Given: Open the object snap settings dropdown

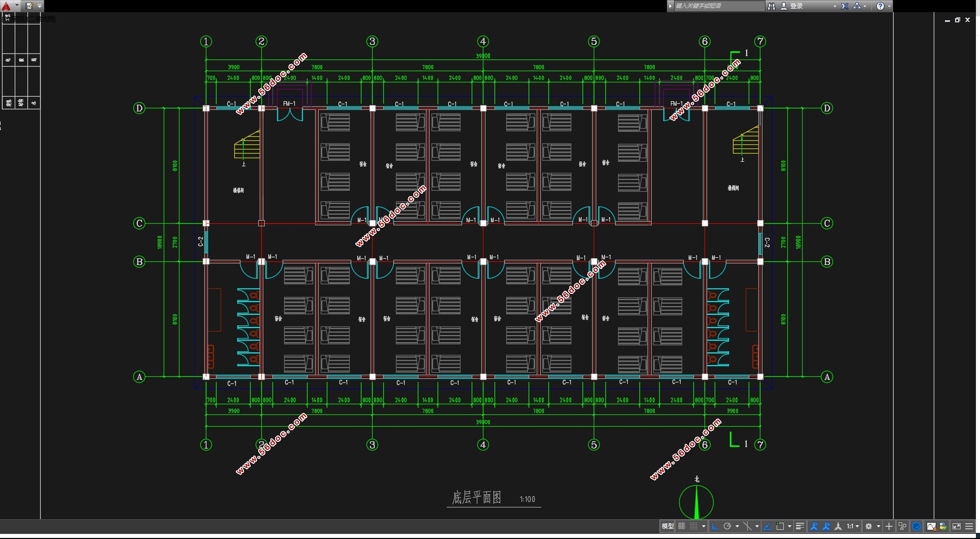Looking at the screenshot, I should point(789,526).
